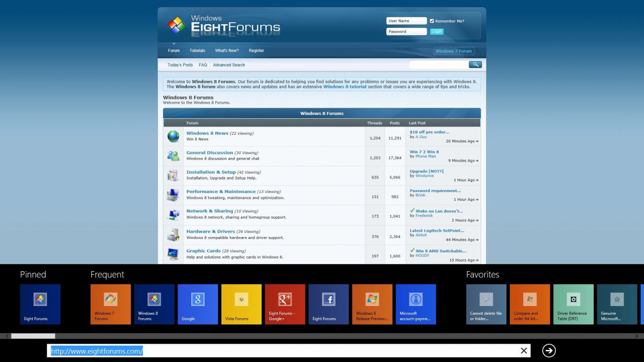This screenshot has width=644, height=362.
Task: Open the 'Password requirement...' last post
Action: point(435,191)
